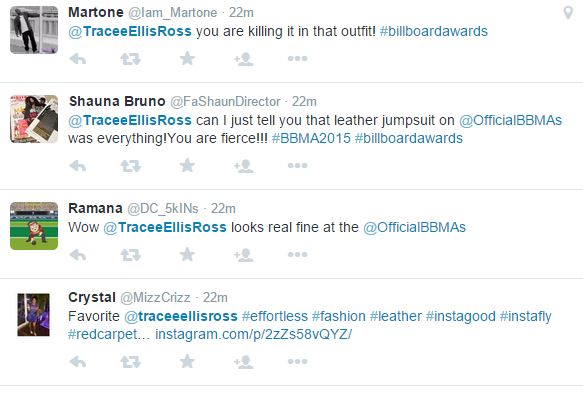Click location pin icon on Martone's tweet
Image resolution: width=583 pixels, height=393 pixels.
568,13
